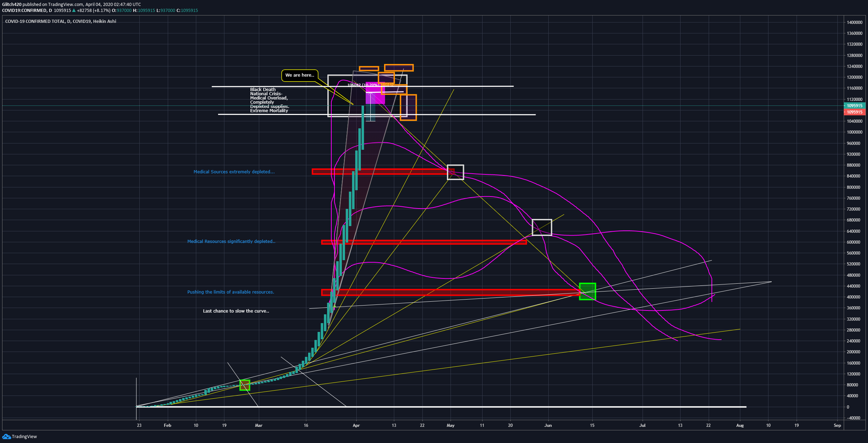Click 'Pushing the limits of available resources.' label
Screen dimensions: 868x443
pyautogui.click(x=230, y=292)
